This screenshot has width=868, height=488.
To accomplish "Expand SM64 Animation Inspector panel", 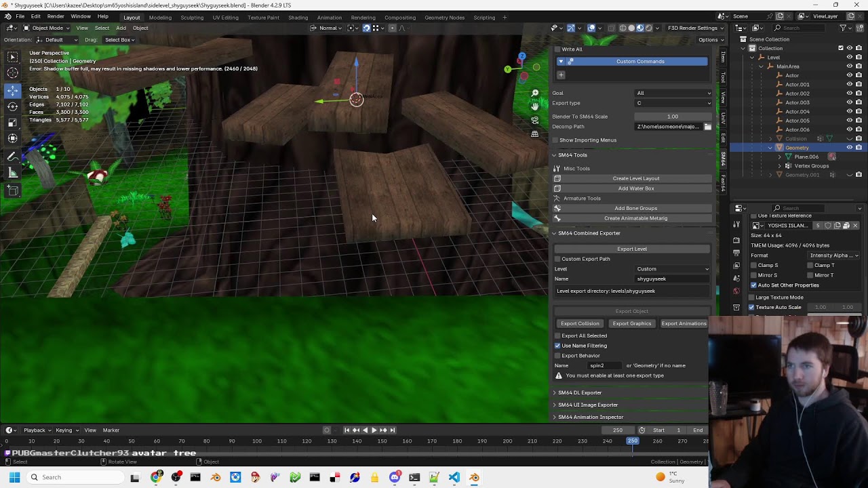I will (x=591, y=418).
